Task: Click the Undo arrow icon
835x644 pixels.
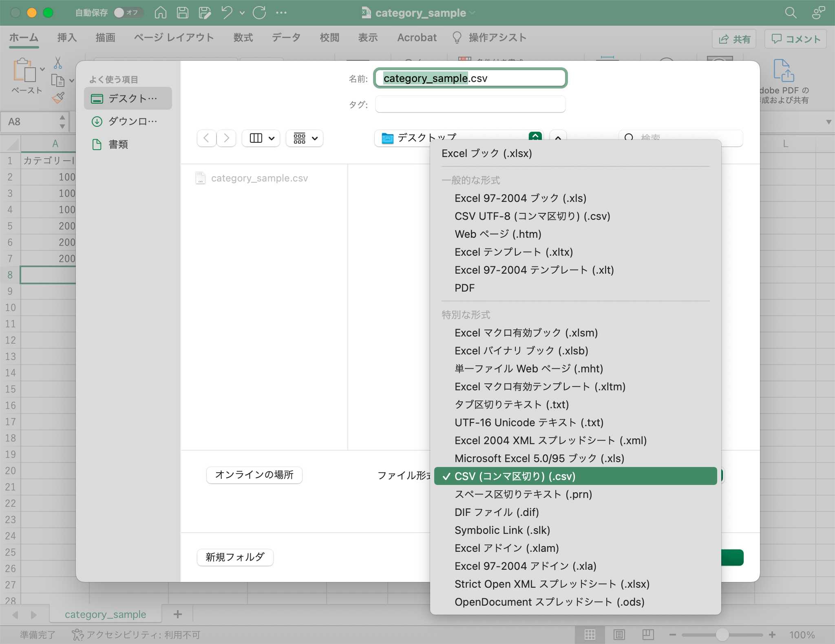Action: pos(227,13)
